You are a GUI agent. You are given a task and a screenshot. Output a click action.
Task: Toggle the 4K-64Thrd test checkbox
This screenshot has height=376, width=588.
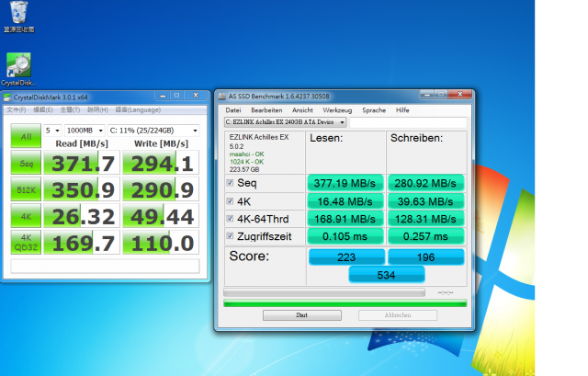[230, 219]
